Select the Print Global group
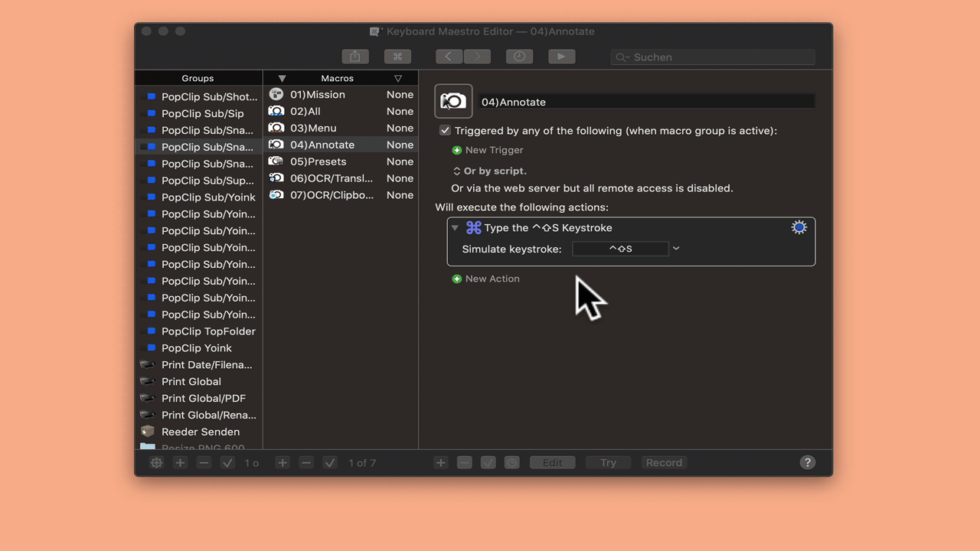 (199, 382)
